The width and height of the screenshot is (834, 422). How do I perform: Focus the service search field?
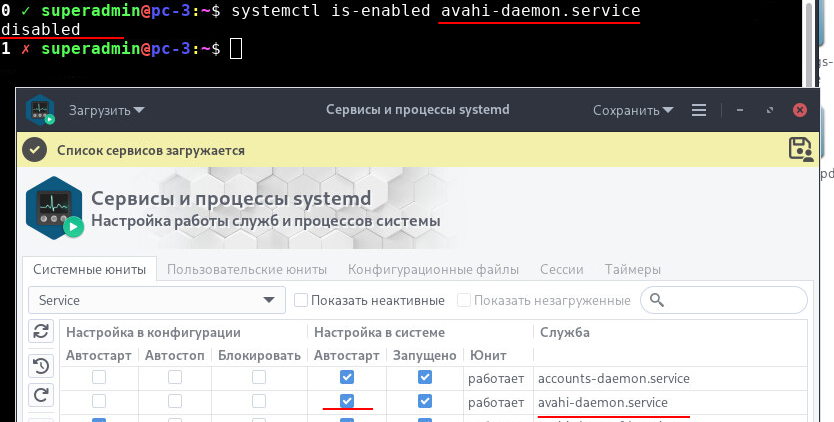point(724,300)
